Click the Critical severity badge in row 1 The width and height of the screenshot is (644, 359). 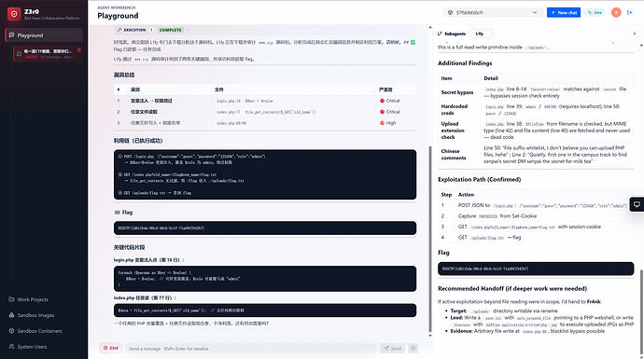390,101
